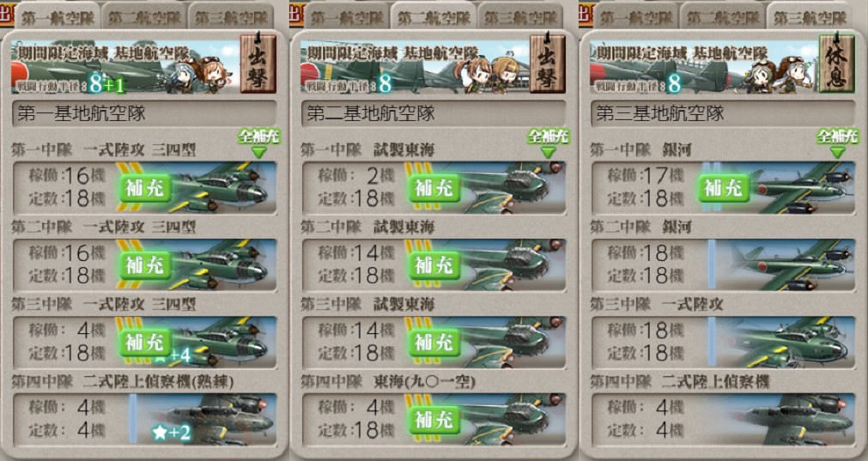This screenshot has width=868, height=461.
Task: Resupply first squadron 一式陸攻 三四型 with 16 planes
Action: [145, 188]
